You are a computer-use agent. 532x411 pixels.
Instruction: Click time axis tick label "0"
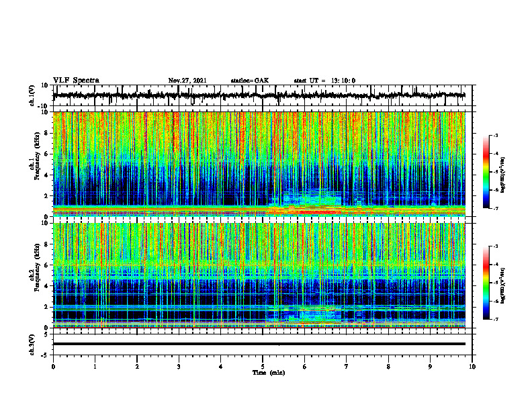(53, 367)
